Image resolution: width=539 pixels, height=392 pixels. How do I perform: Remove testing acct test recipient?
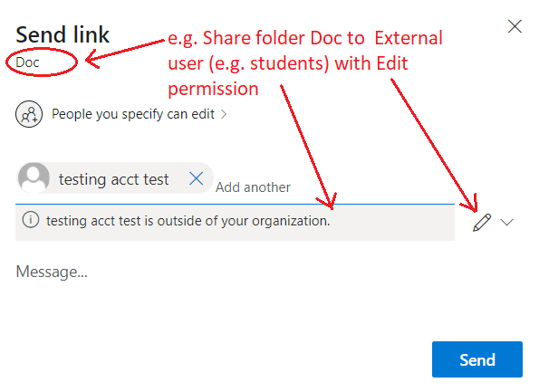pyautogui.click(x=197, y=178)
